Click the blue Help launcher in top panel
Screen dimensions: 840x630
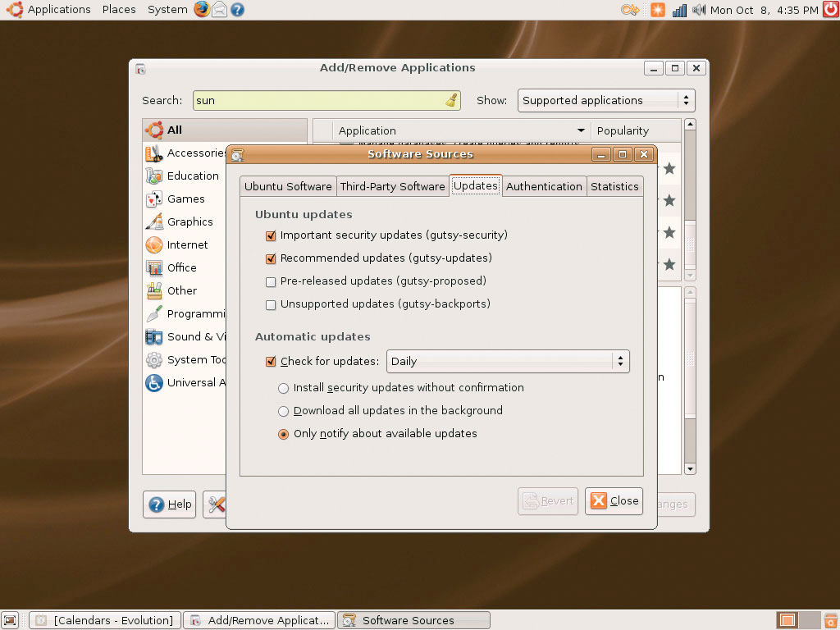tap(237, 10)
